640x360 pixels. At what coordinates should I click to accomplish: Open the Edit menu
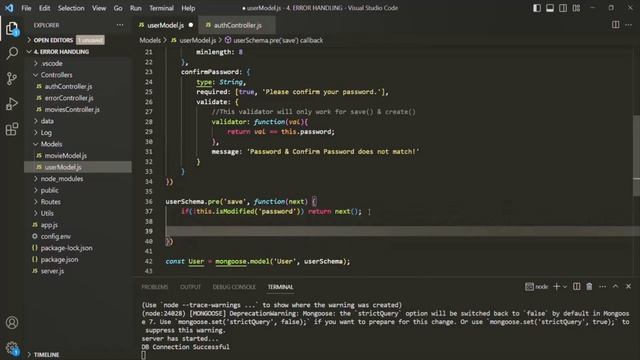point(44,8)
